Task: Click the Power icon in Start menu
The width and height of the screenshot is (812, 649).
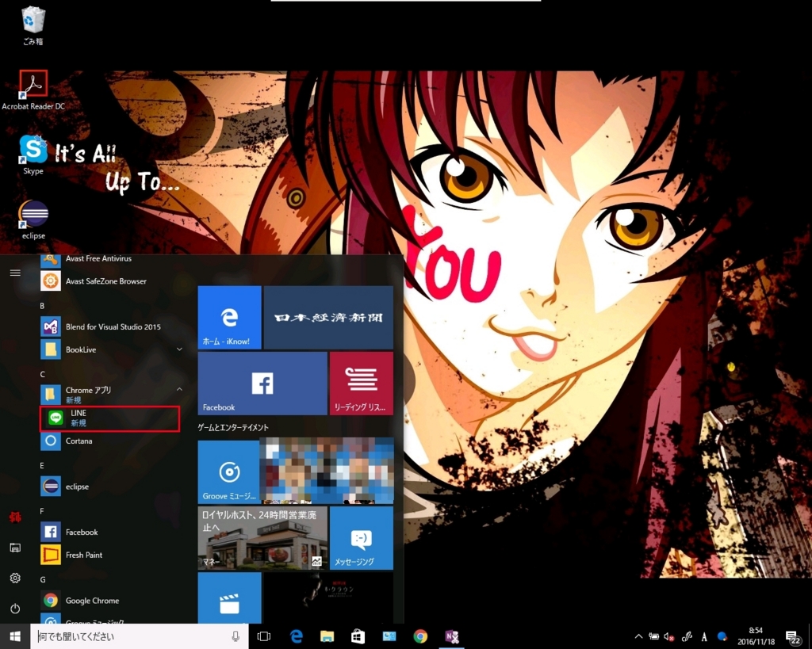Action: tap(15, 609)
